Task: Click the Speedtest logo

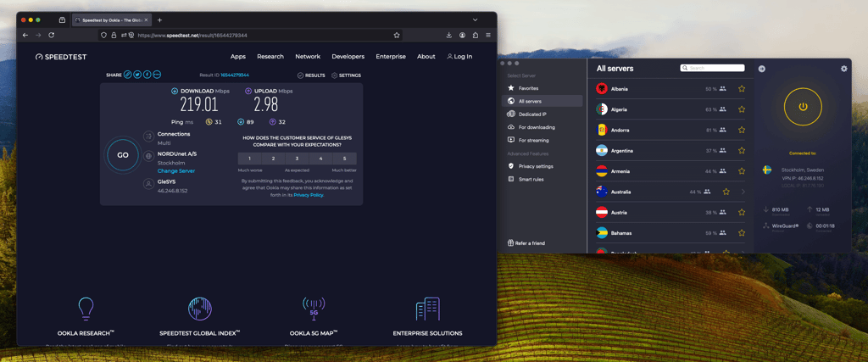Action: click(61, 57)
